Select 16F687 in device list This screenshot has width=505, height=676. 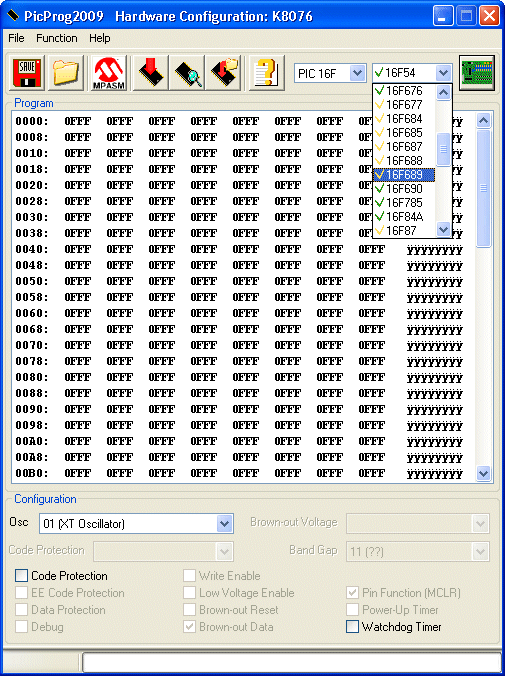click(x=404, y=147)
